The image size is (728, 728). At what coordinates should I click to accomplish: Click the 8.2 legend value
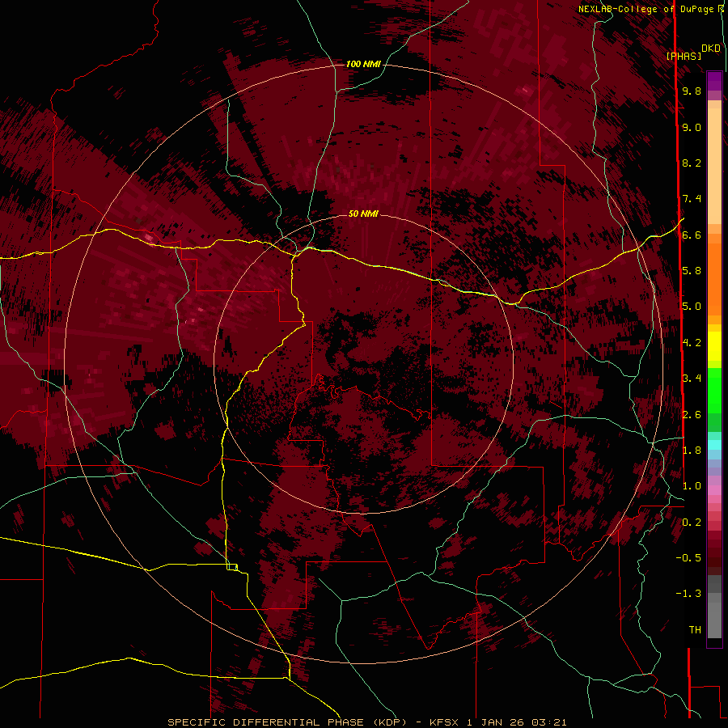tap(692, 163)
